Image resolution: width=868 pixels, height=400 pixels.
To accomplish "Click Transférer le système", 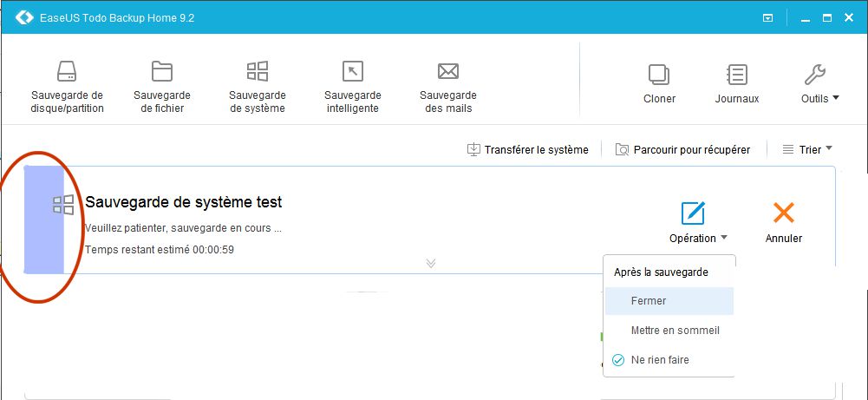I will pyautogui.click(x=528, y=149).
